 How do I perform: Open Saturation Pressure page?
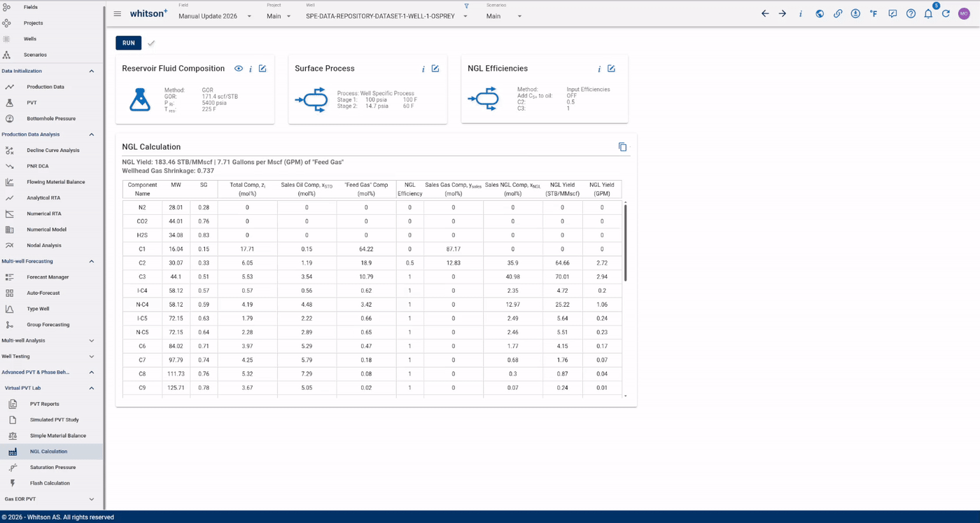51,467
